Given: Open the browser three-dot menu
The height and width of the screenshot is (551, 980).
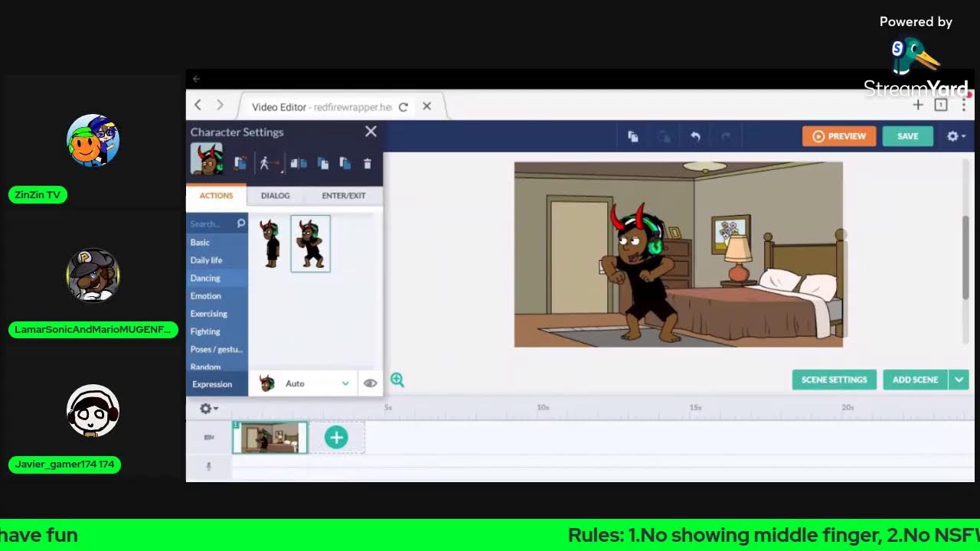Looking at the screenshot, I should pos(964,105).
